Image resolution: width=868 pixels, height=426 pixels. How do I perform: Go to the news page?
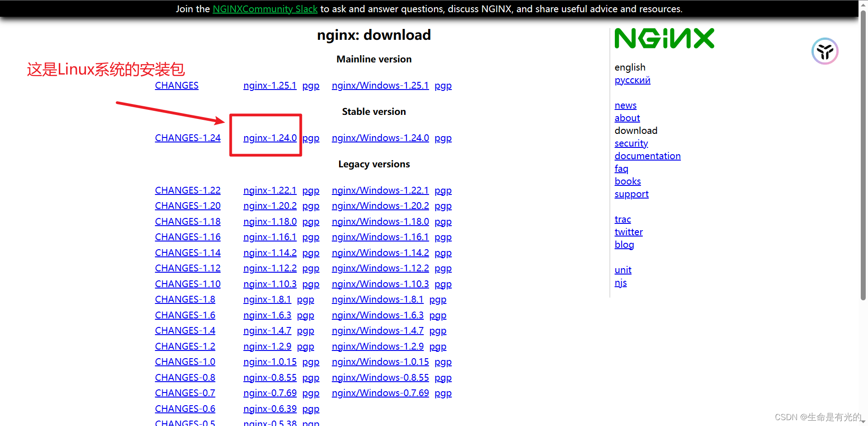(x=625, y=105)
